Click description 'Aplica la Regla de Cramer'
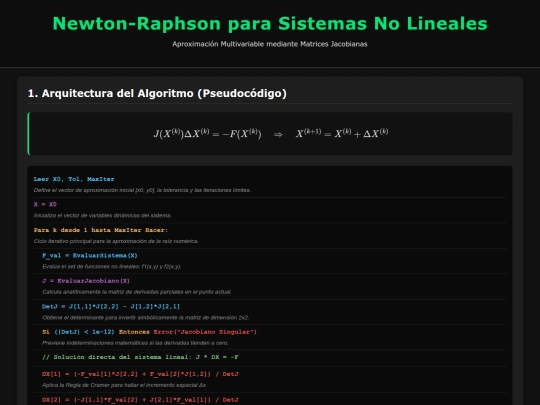 click(125, 385)
